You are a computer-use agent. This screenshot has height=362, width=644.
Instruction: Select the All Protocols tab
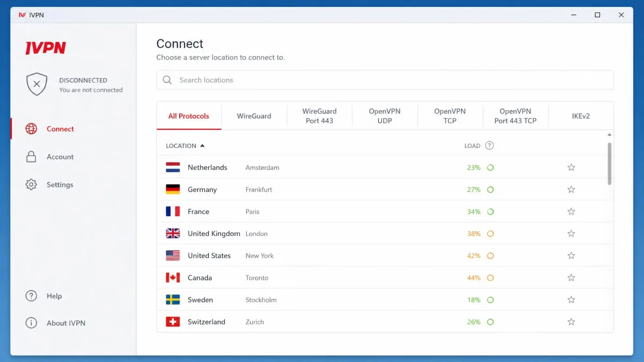click(189, 116)
